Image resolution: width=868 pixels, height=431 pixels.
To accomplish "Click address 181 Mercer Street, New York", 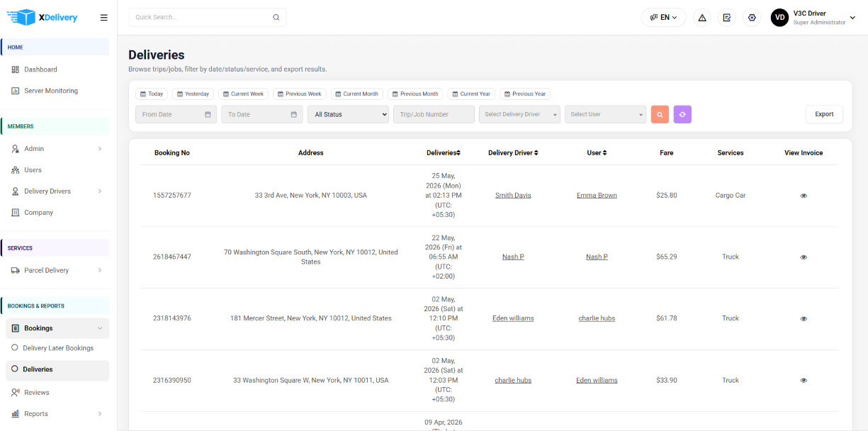I will [x=311, y=319].
